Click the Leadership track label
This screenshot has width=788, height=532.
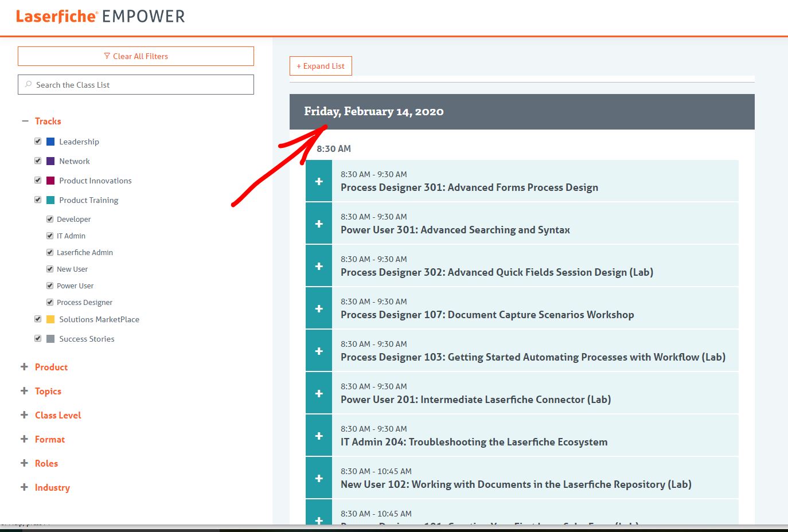click(x=79, y=142)
